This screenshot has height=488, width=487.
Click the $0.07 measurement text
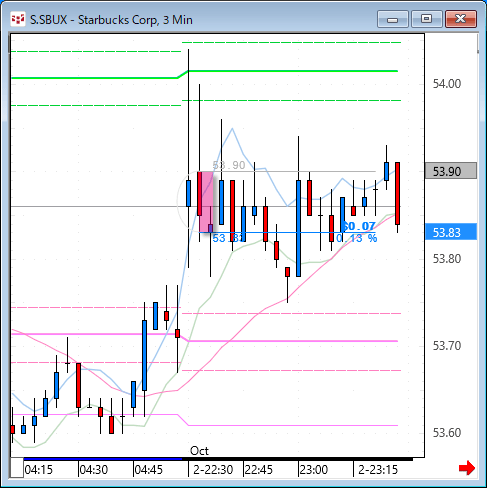(x=359, y=226)
